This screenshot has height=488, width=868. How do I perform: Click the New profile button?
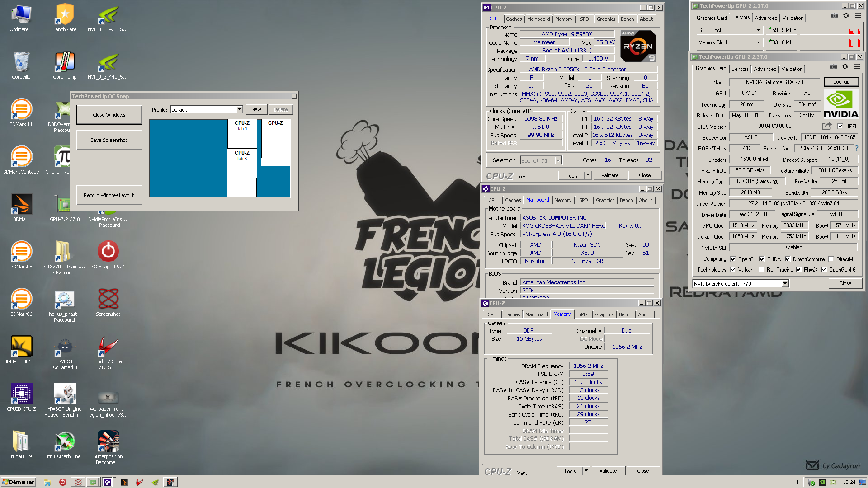tap(256, 110)
